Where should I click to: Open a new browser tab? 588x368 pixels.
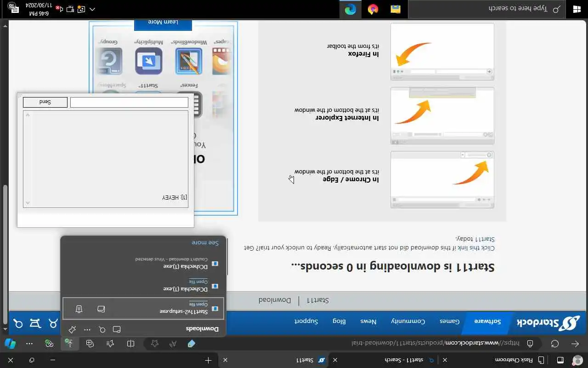pos(208,360)
